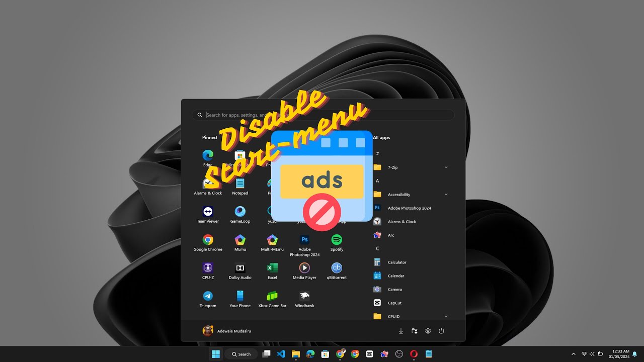Open TeamViewer from pinned apps
644x362 pixels.
(208, 214)
